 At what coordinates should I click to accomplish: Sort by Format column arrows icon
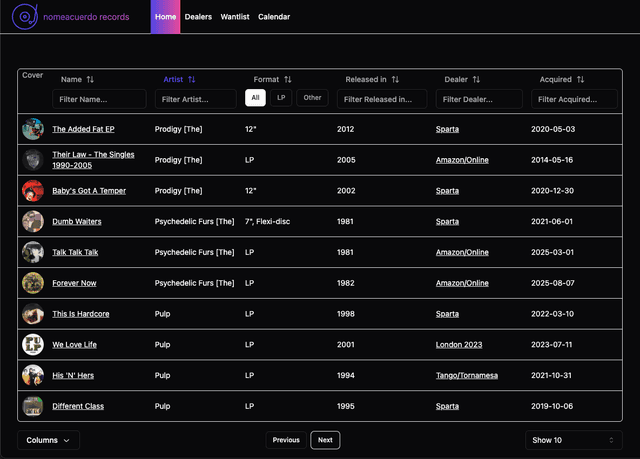point(288,79)
